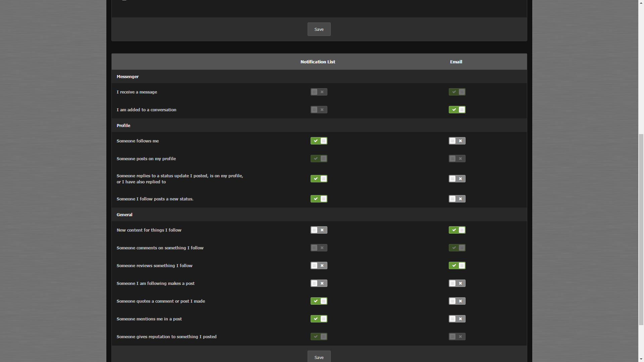Toggle Notification List for added to a conversation
The width and height of the screenshot is (644, 362).
(x=319, y=110)
